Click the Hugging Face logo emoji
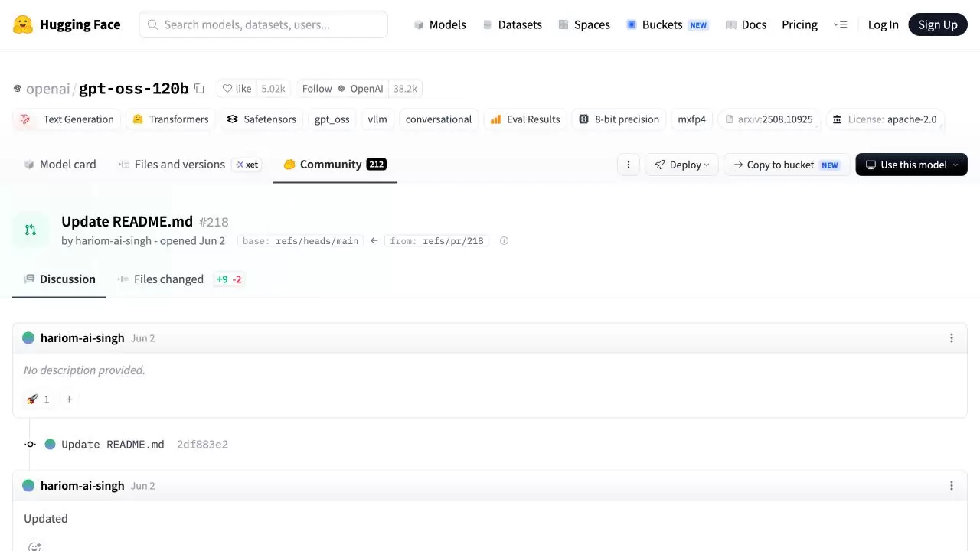This screenshot has width=980, height=551. coord(23,24)
